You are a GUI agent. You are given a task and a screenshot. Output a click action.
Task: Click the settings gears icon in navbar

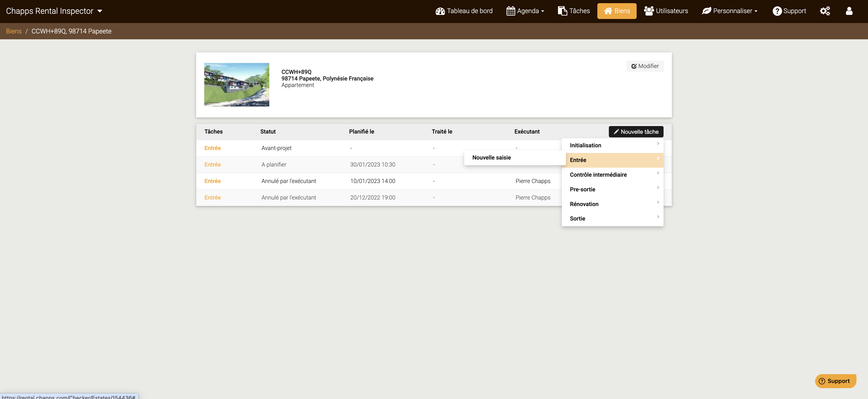[825, 11]
